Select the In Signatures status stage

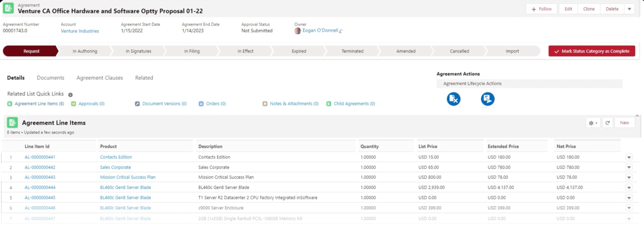click(x=138, y=51)
